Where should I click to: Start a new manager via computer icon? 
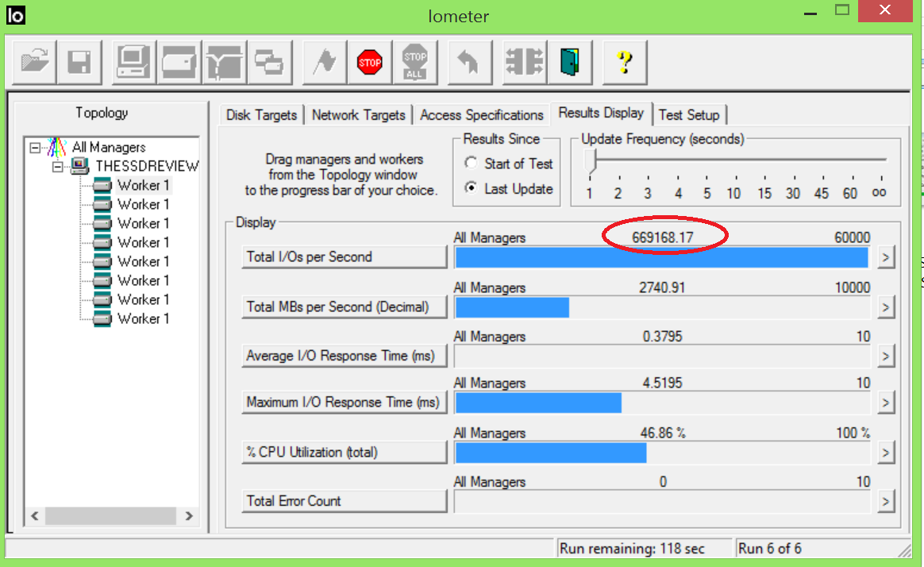pos(133,61)
